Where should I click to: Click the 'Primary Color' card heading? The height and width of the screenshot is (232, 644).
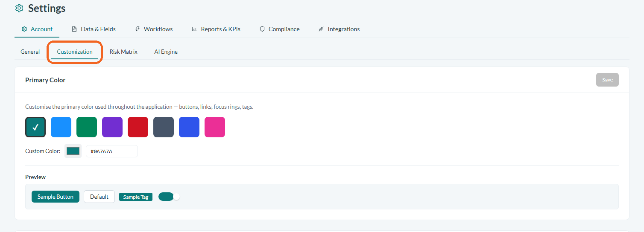pos(45,80)
